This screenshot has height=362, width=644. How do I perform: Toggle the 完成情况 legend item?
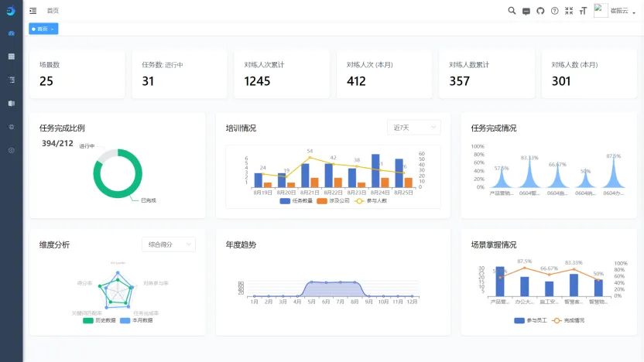pos(567,320)
